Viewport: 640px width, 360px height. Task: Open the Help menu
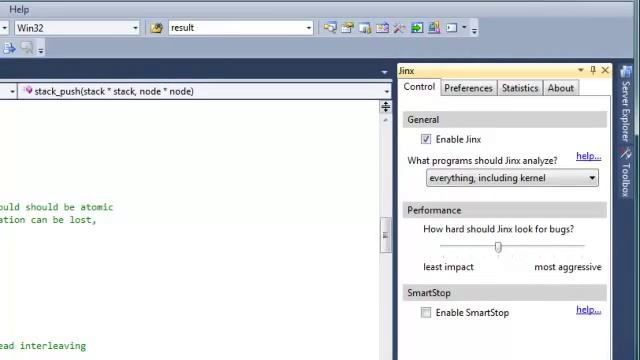click(x=19, y=9)
